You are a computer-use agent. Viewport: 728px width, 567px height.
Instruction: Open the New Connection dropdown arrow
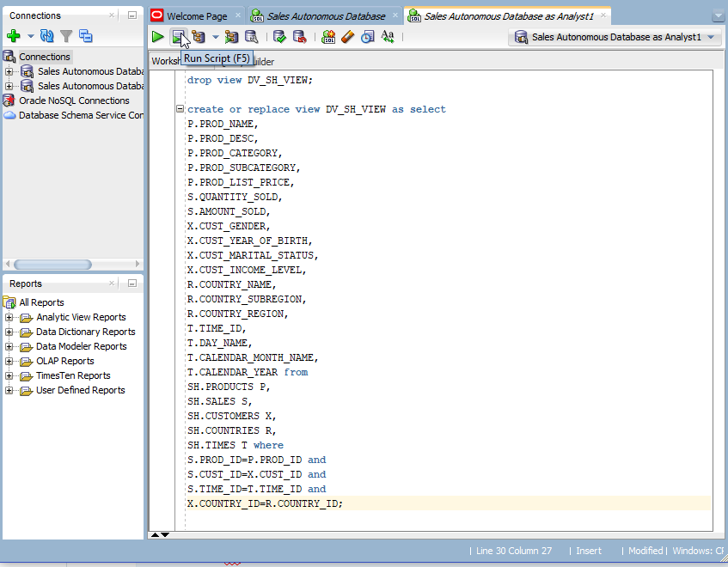point(31,36)
